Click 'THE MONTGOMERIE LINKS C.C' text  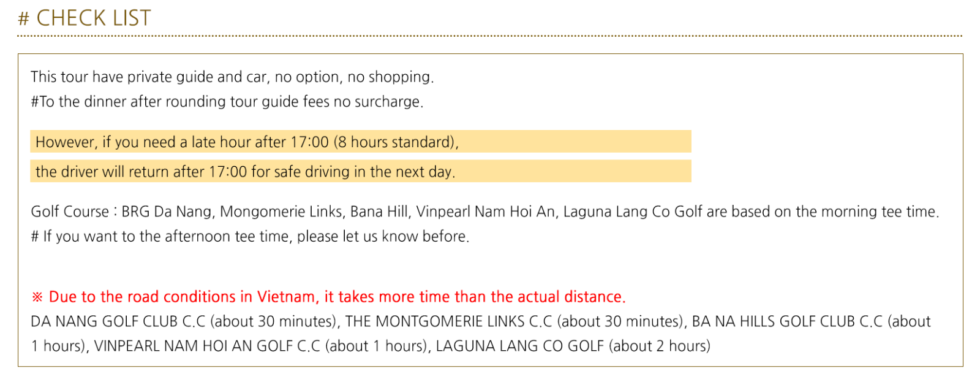[448, 321]
